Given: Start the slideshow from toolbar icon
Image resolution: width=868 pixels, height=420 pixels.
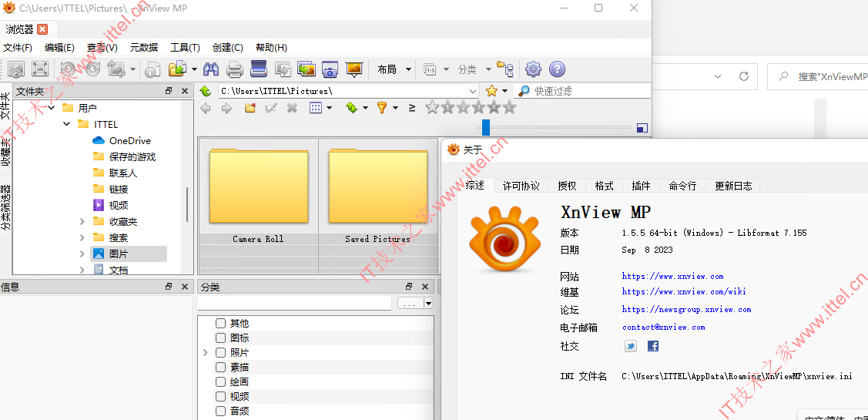Looking at the screenshot, I should (354, 69).
